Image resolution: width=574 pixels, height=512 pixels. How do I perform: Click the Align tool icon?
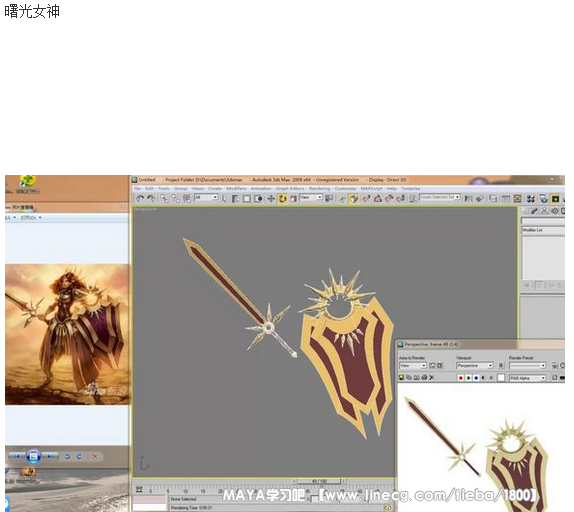coord(480,198)
